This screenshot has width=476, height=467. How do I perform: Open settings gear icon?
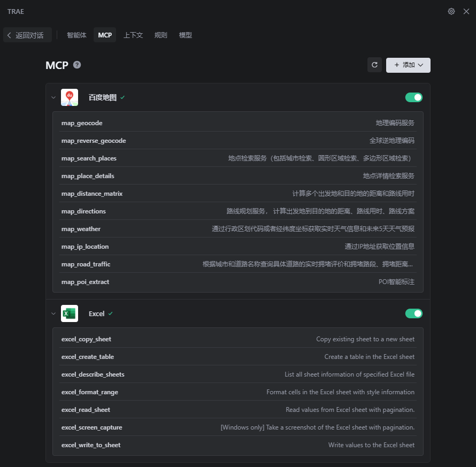pos(451,12)
